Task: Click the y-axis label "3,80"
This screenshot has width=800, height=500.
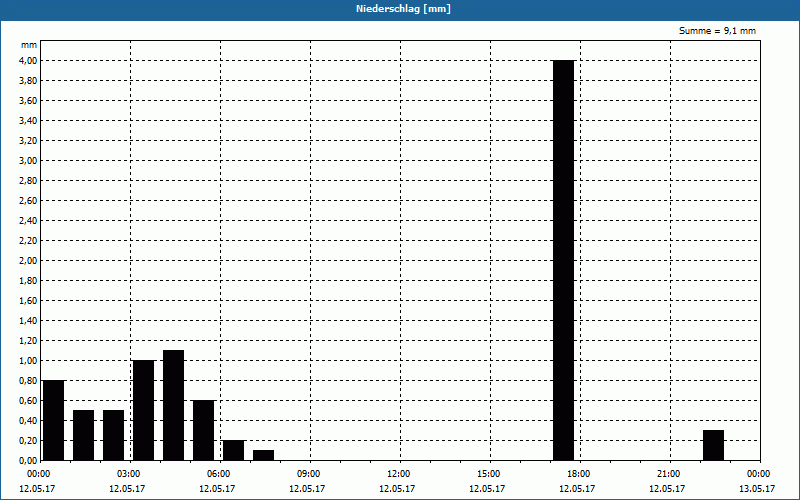Action: tap(28, 81)
